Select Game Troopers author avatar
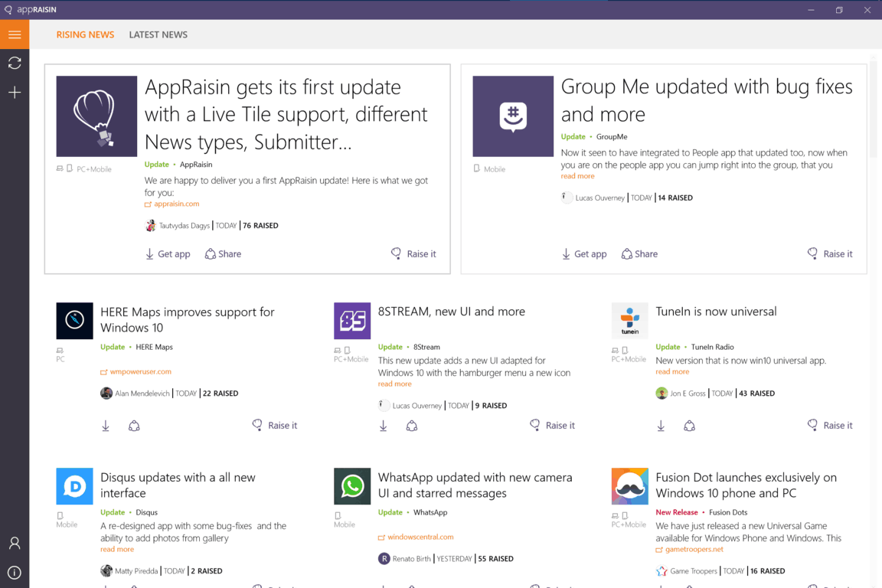Screen dimensions: 882x588 point(661,571)
